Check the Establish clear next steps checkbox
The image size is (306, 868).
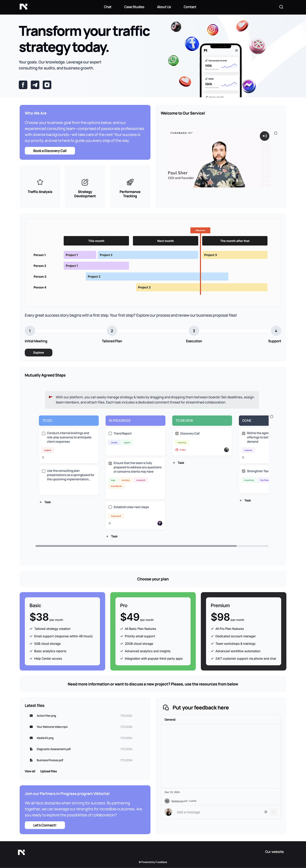tap(110, 507)
